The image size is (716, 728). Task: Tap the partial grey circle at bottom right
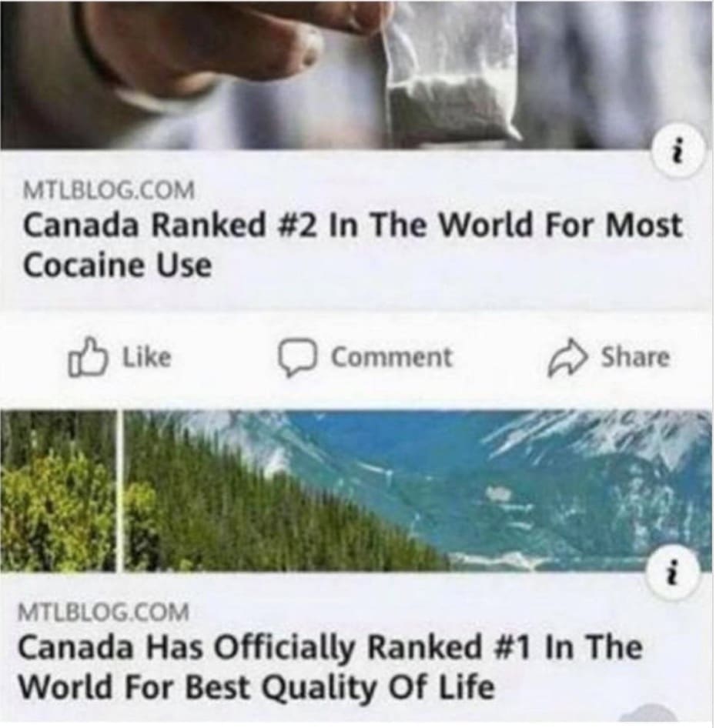pos(650,716)
